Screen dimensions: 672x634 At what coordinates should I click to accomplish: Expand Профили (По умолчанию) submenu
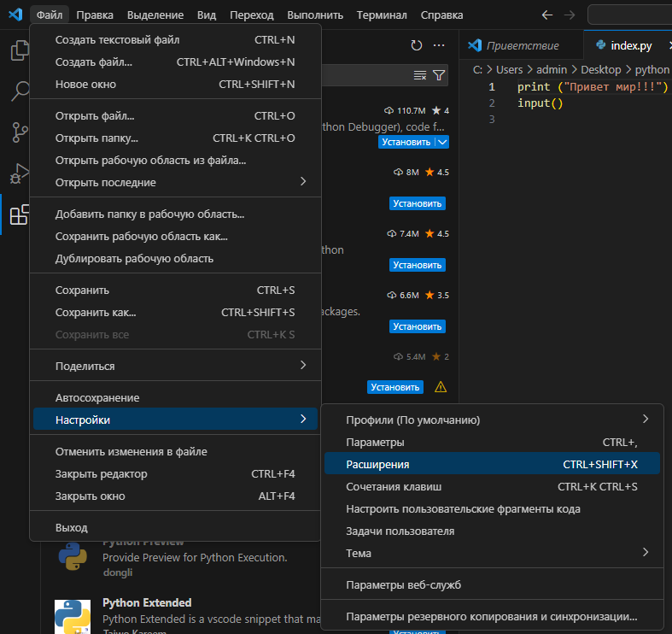tap(492, 420)
